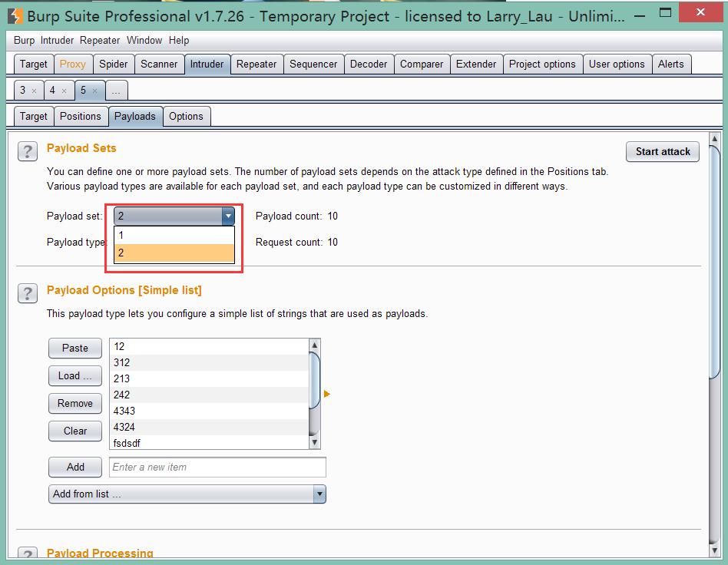This screenshot has height=565, width=728.
Task: Select the Payloads sub-tab
Action: pyautogui.click(x=135, y=116)
